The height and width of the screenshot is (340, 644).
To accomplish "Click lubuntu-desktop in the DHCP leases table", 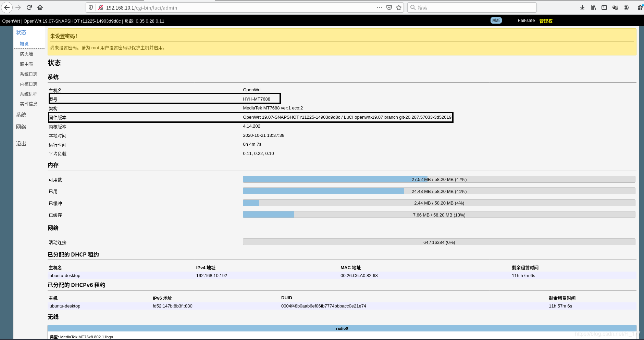I will pos(64,276).
